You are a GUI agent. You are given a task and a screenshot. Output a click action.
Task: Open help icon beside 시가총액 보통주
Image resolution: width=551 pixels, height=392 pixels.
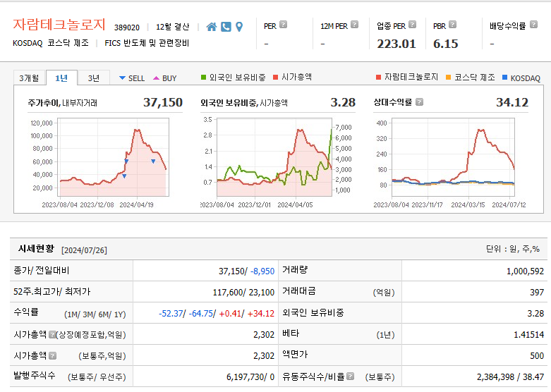click(52, 356)
